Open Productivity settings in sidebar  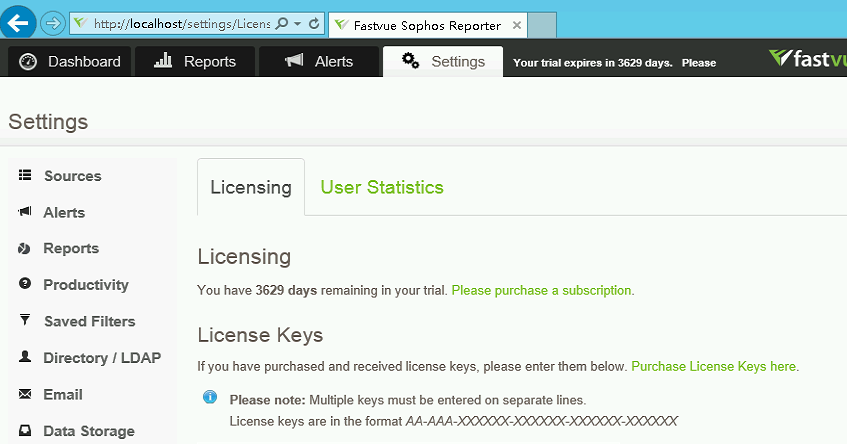[86, 285]
